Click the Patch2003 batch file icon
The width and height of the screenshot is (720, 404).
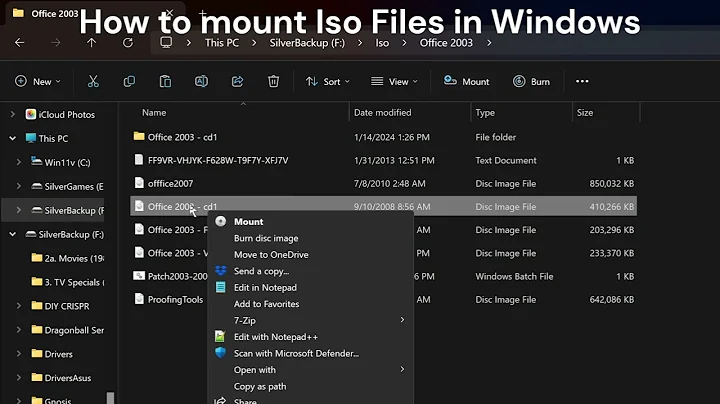tap(139, 275)
